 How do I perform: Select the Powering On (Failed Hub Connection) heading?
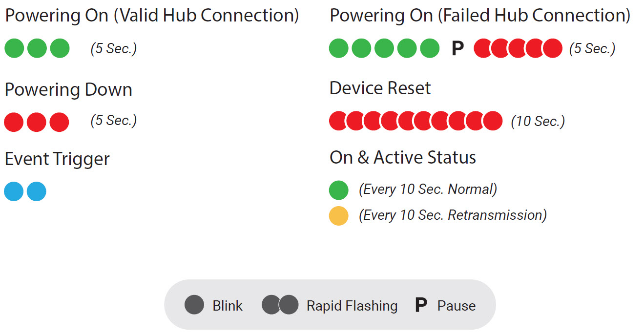[x=480, y=16]
